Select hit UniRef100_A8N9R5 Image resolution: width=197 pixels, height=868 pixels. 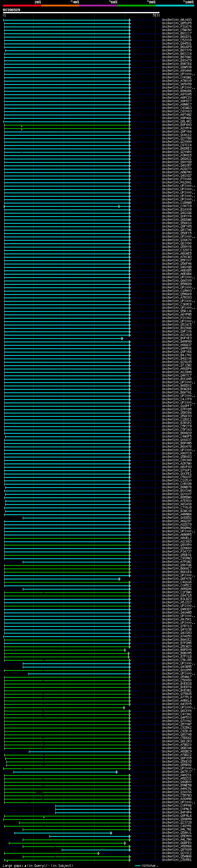point(177,535)
